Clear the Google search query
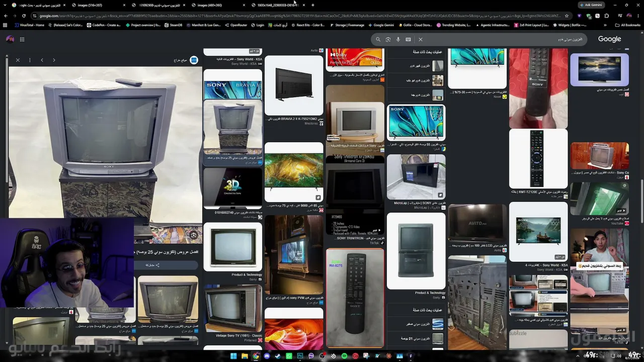The width and height of the screenshot is (644, 362). pos(421,39)
